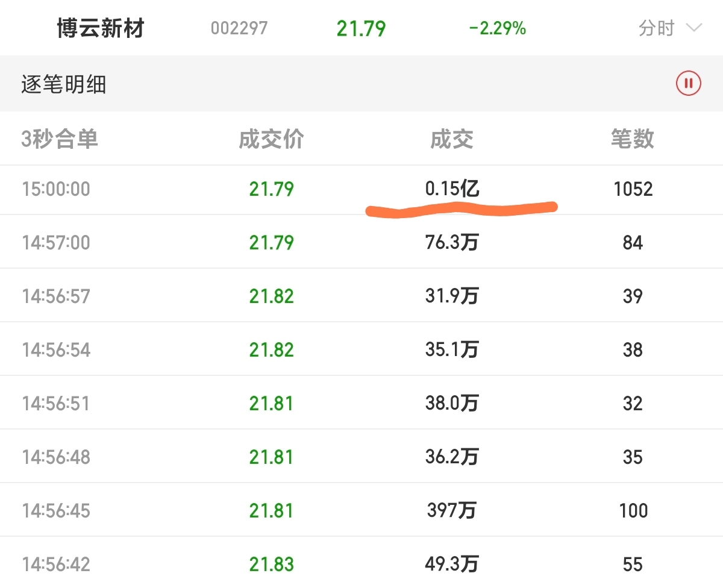Open the 逐笔明细 section header
The height and width of the screenshot is (588, 723).
(64, 84)
